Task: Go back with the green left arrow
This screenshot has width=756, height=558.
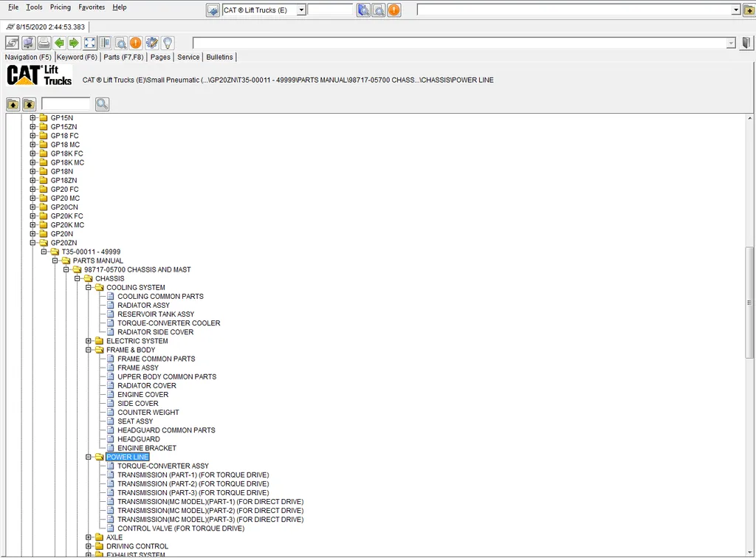Action: (x=59, y=43)
